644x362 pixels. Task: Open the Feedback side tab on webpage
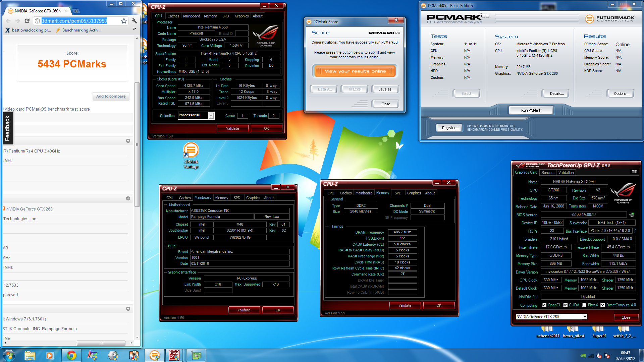click(7, 128)
